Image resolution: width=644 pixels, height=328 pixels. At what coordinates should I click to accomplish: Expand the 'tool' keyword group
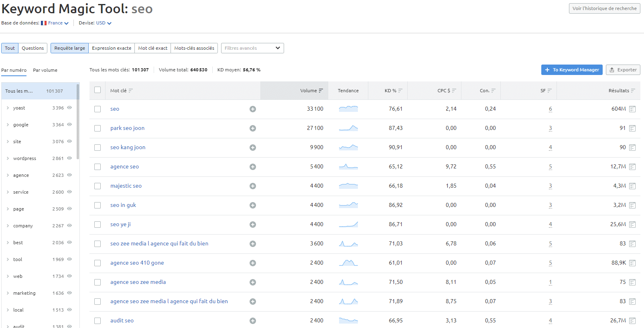click(8, 259)
